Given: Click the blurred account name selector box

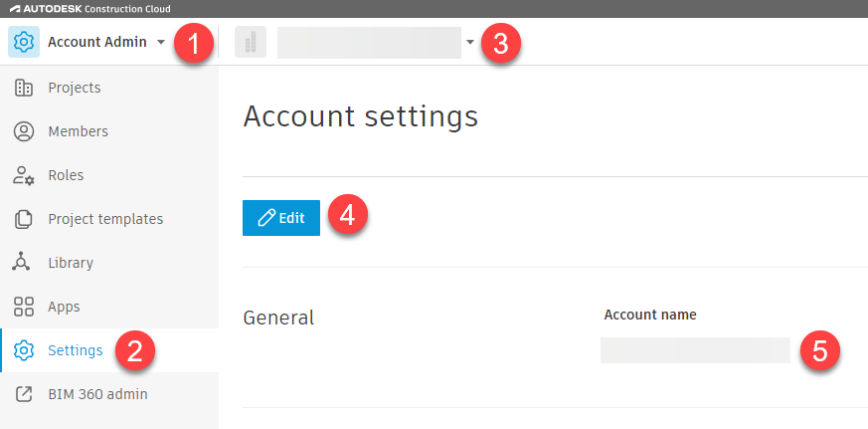Looking at the screenshot, I should coord(369,43).
